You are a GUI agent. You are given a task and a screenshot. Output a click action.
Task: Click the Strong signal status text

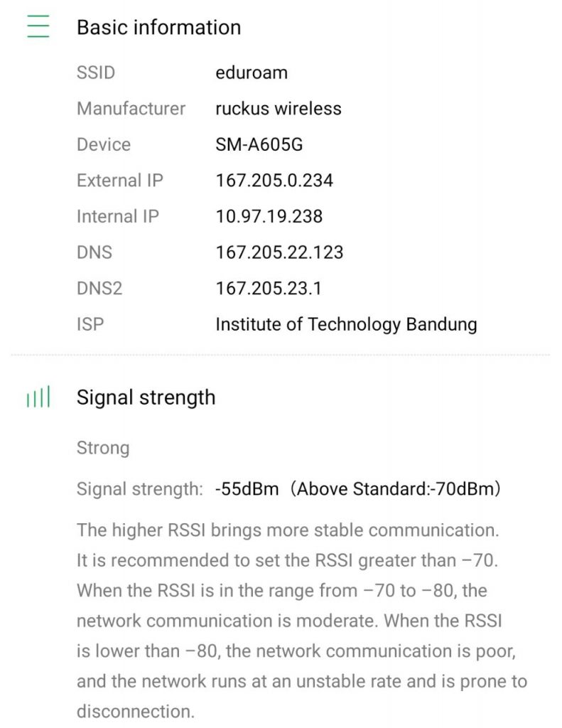[103, 448]
